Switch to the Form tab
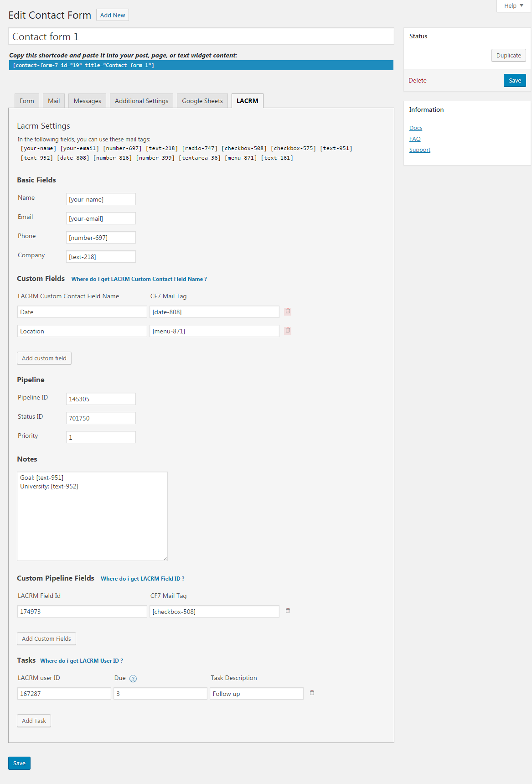The image size is (532, 784). coord(27,101)
